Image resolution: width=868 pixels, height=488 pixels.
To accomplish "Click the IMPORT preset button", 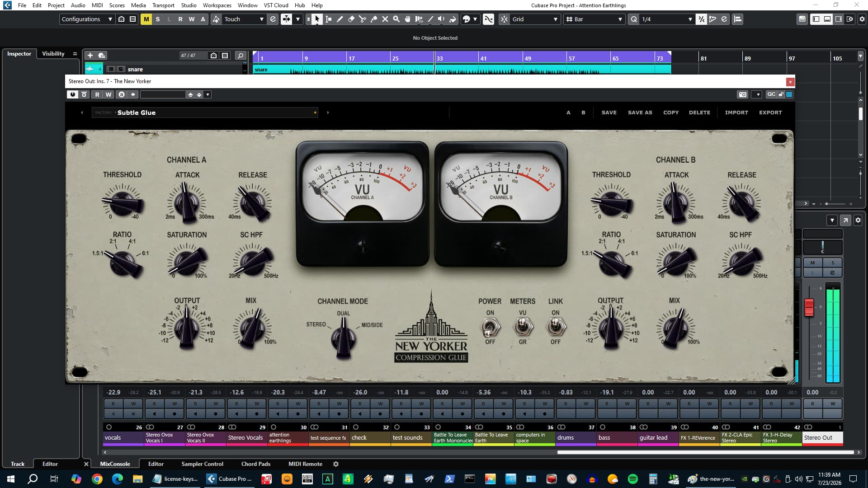I will coord(736,113).
